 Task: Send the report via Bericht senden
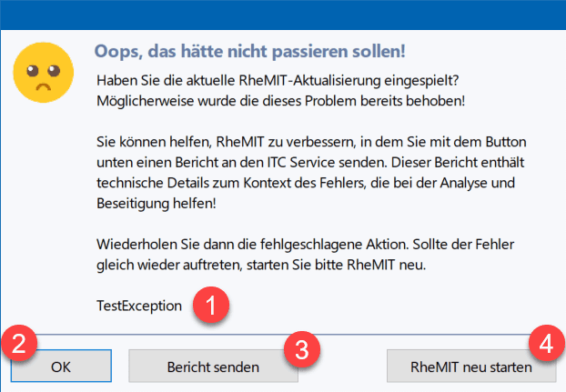[x=212, y=367]
